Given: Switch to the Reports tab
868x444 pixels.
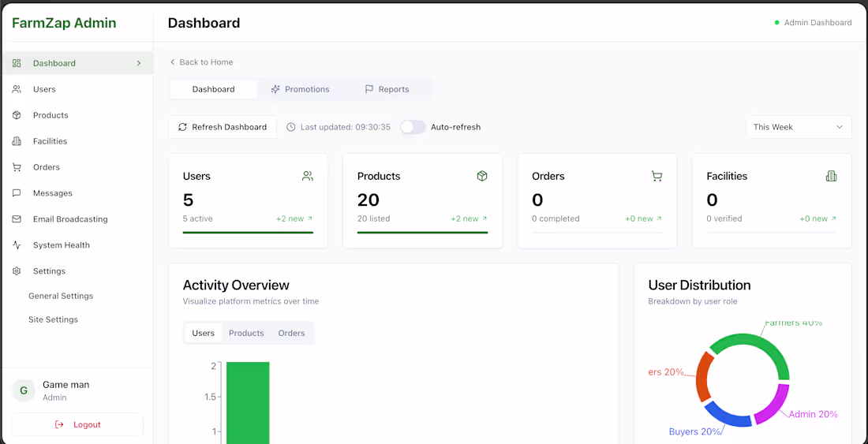Looking at the screenshot, I should click(x=387, y=89).
